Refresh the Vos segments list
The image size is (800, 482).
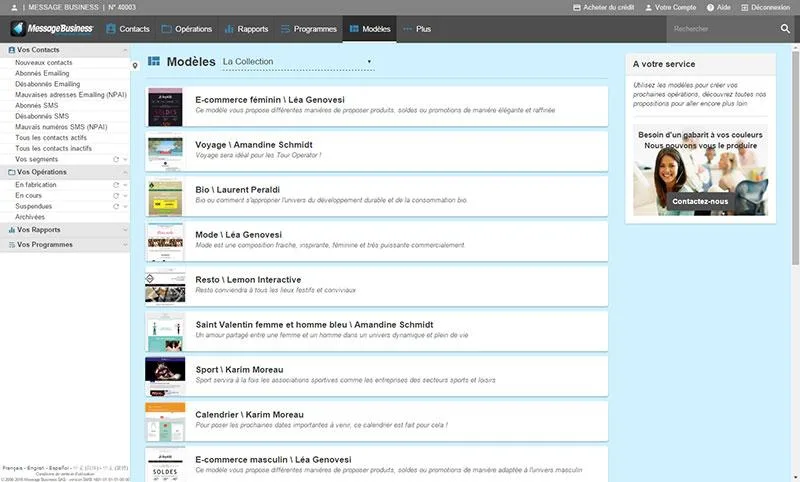tap(116, 160)
